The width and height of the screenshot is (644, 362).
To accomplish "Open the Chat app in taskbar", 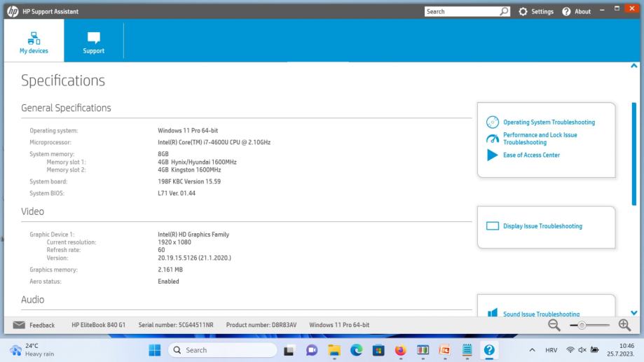I will pyautogui.click(x=312, y=350).
